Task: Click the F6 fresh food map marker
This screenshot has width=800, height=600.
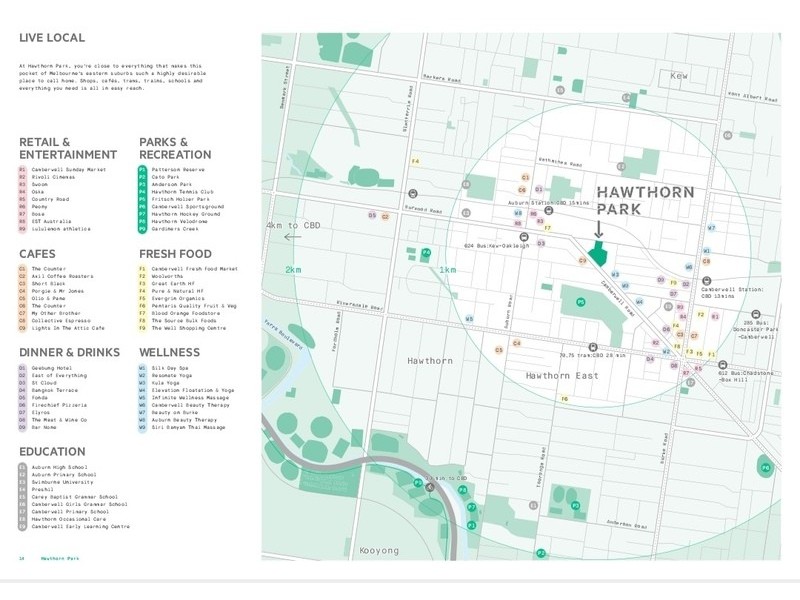Action: point(565,399)
